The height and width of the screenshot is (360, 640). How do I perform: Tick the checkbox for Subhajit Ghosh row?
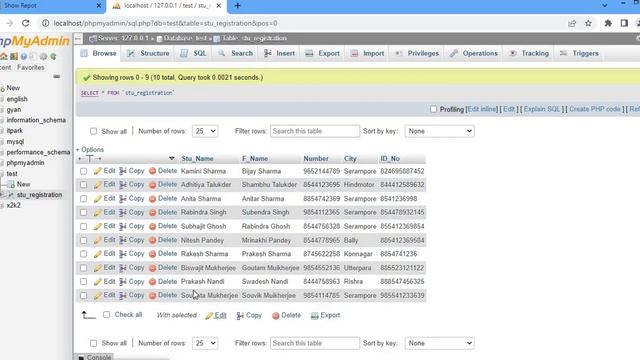(x=83, y=226)
